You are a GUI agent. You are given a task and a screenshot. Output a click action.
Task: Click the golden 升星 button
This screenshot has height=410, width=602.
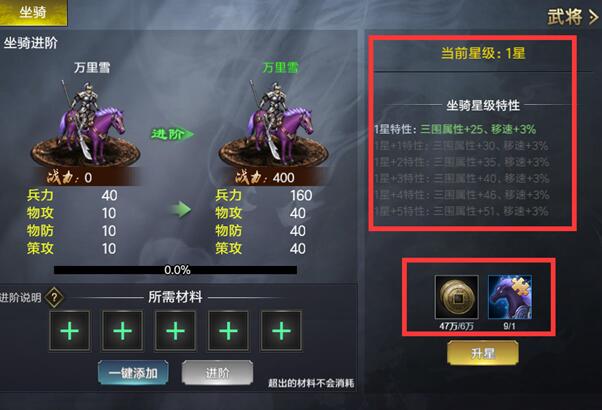coord(483,353)
